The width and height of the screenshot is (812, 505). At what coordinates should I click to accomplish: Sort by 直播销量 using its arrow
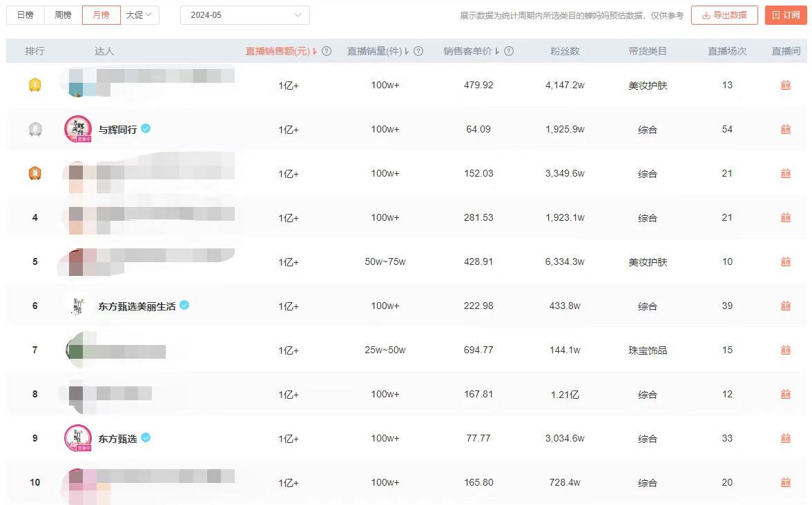click(x=407, y=52)
